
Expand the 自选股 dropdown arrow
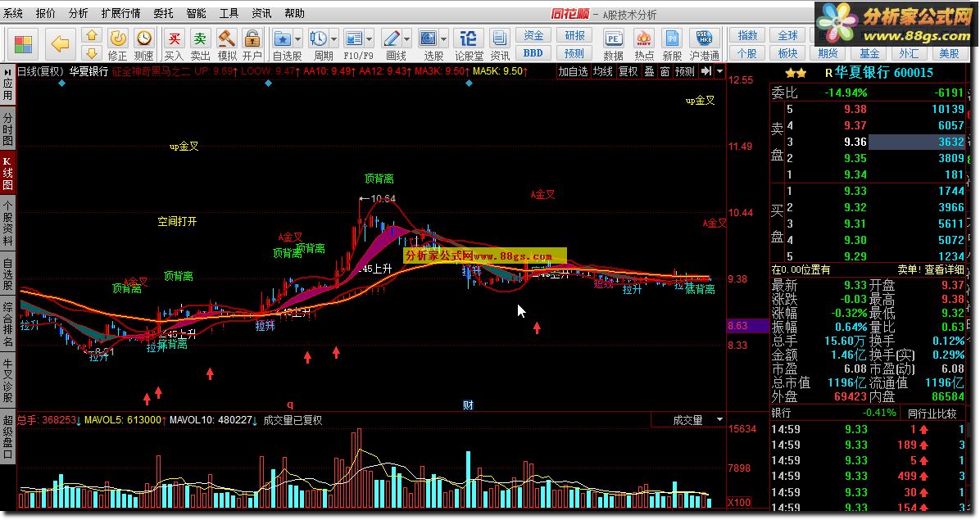click(x=297, y=38)
